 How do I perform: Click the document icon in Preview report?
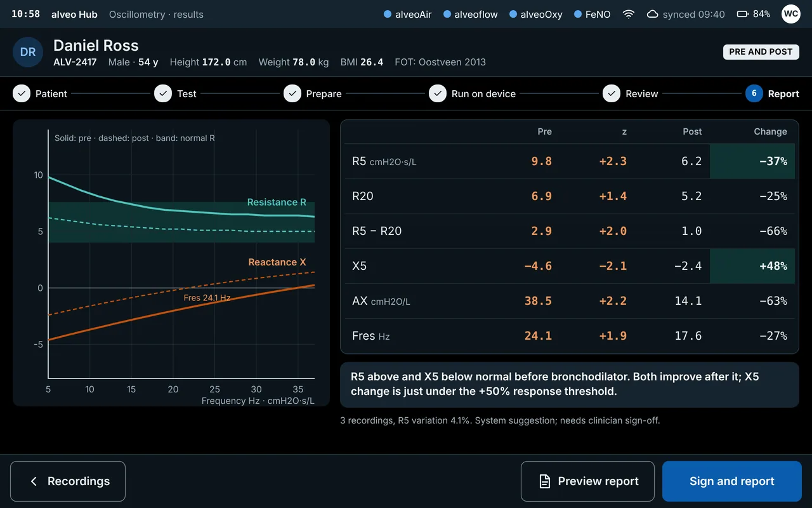click(544, 481)
